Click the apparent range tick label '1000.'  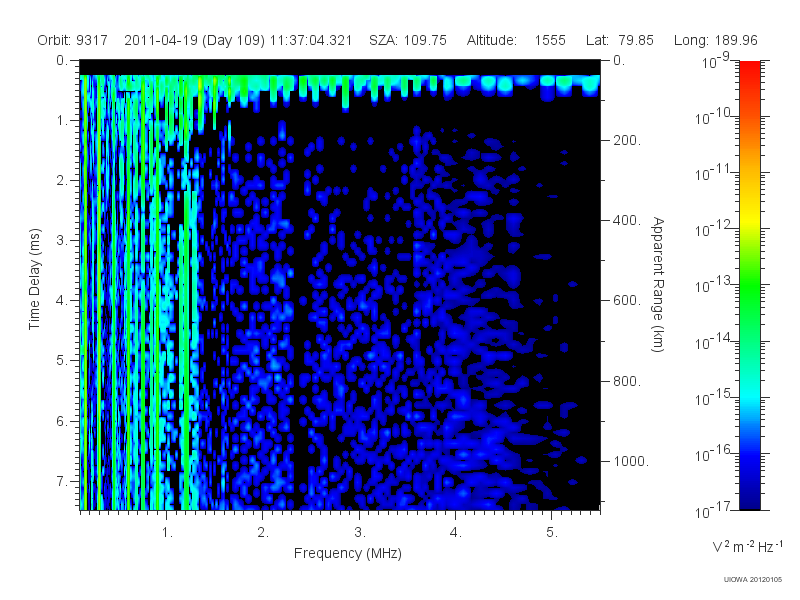point(631,461)
